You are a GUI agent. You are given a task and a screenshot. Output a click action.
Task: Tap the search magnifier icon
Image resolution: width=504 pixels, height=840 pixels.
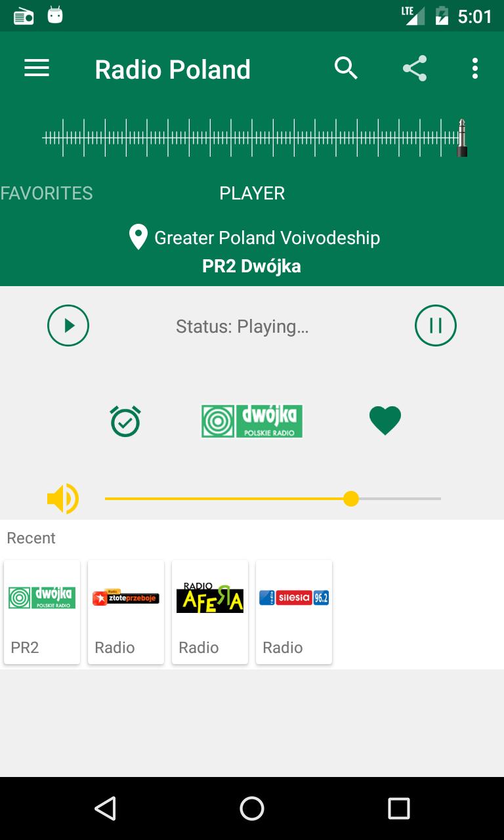coord(346,68)
